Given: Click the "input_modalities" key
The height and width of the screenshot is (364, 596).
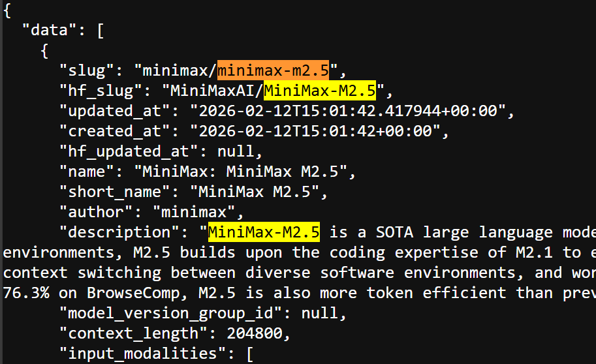Looking at the screenshot, I should coord(142,354).
